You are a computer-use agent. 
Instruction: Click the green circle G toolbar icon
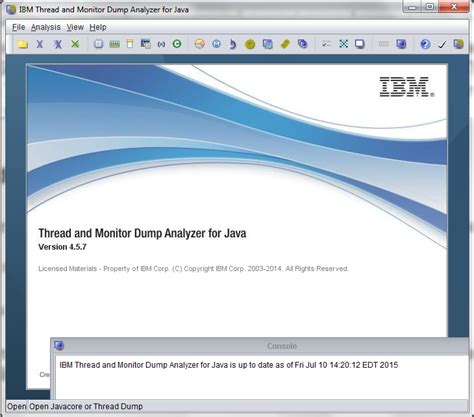[177, 44]
